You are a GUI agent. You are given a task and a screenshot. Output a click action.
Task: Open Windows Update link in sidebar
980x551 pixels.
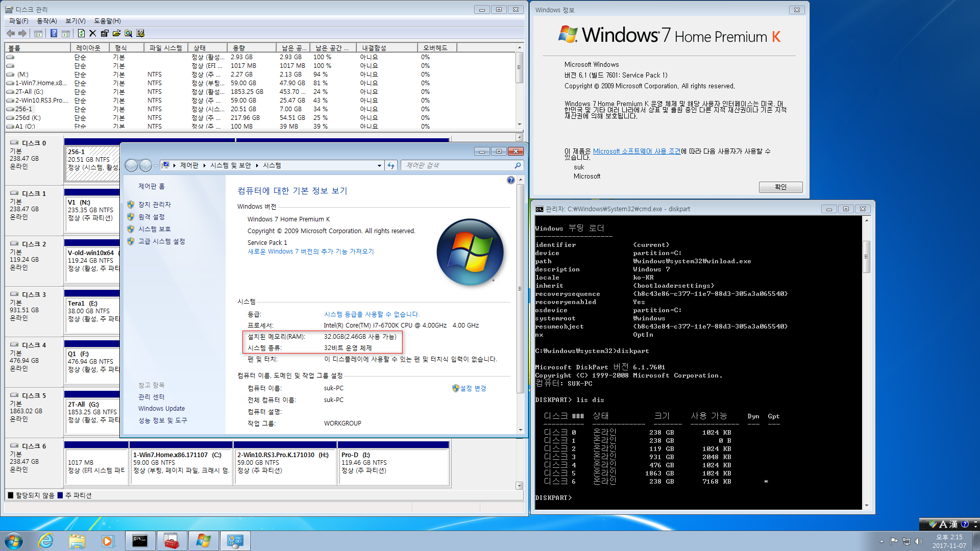[161, 409]
